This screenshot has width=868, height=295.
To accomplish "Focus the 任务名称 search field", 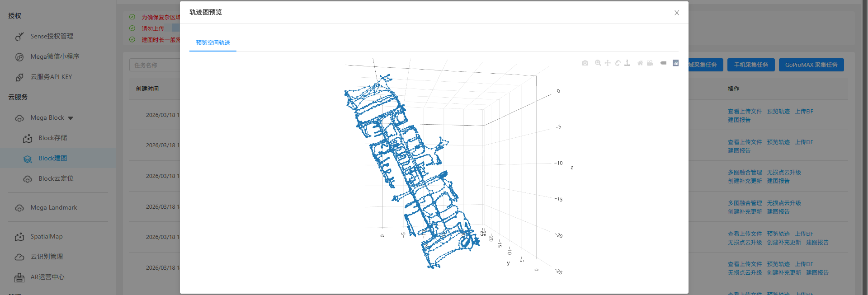I will point(154,65).
